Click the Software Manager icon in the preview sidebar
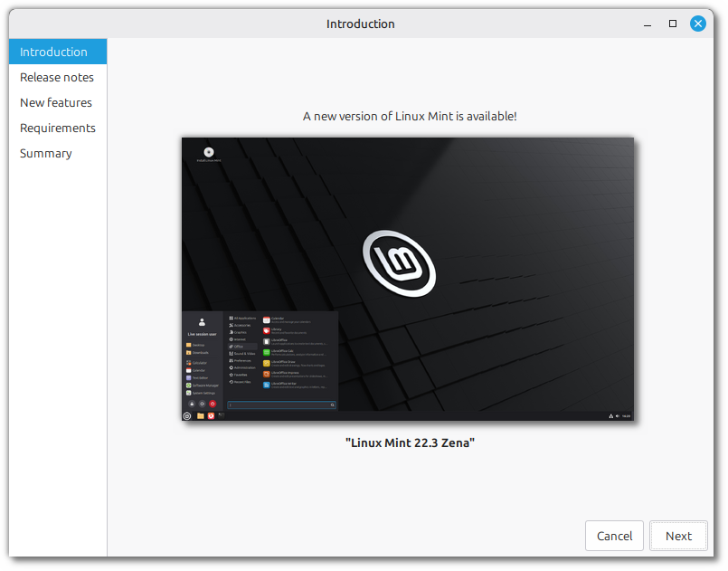 (188, 385)
